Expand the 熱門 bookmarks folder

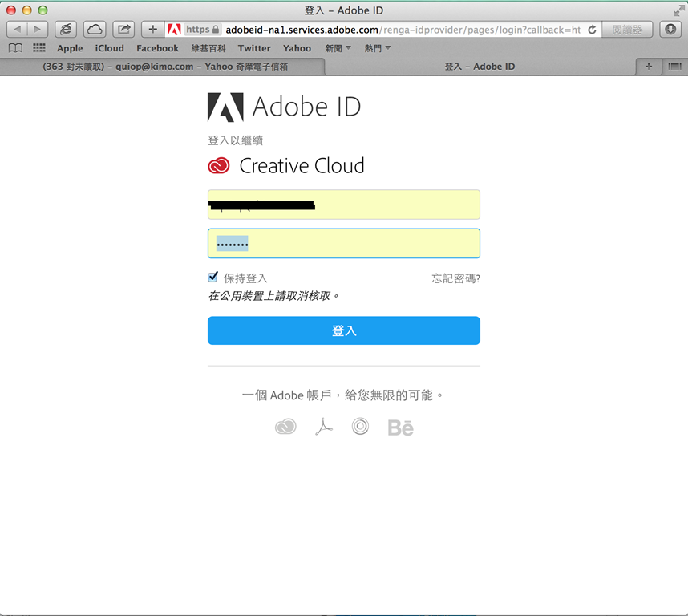[x=378, y=48]
